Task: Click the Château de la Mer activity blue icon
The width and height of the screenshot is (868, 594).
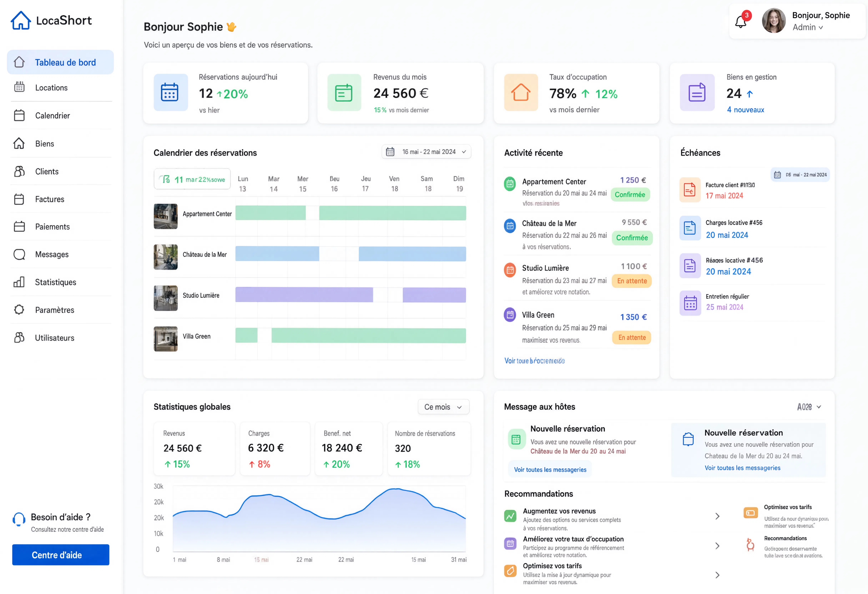Action: tap(510, 226)
